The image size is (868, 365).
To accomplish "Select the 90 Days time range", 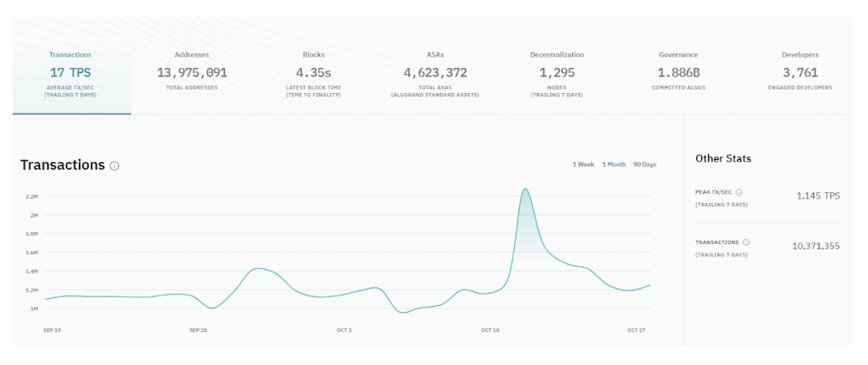I will tap(645, 164).
